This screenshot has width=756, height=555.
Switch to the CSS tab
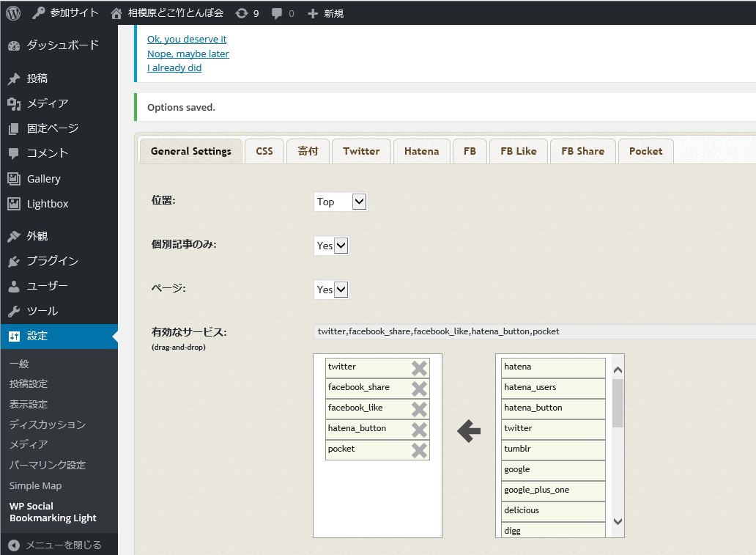(x=264, y=151)
